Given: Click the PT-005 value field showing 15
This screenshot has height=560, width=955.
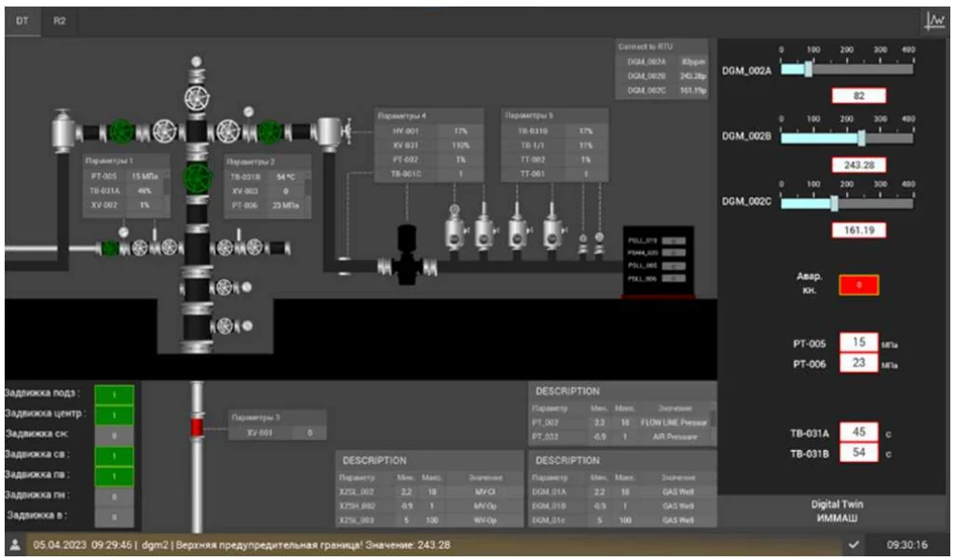Looking at the screenshot, I should pos(859,343).
